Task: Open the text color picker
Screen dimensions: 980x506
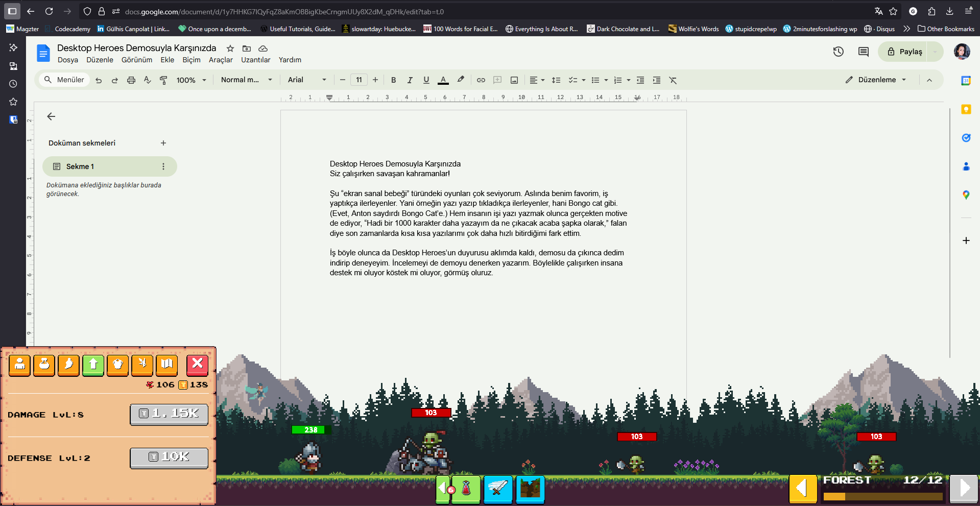Action: click(x=443, y=80)
